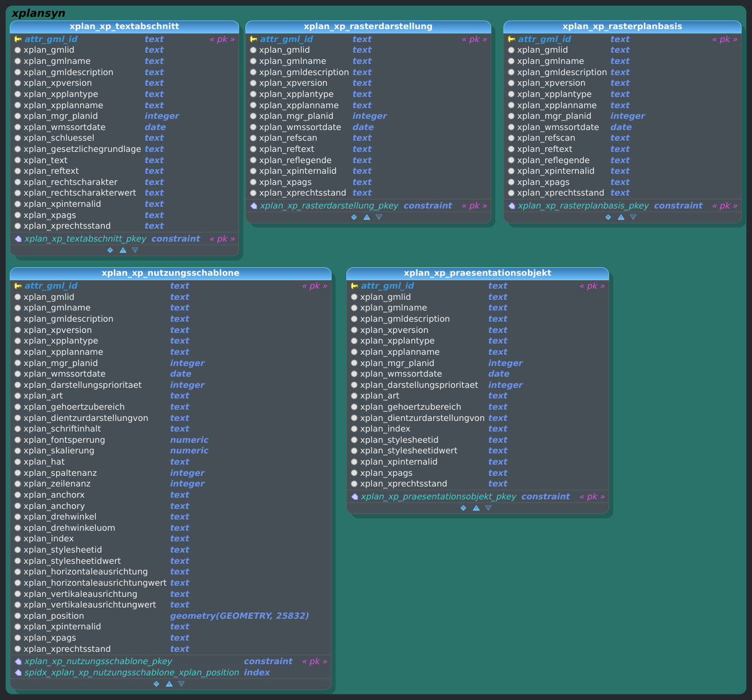Click constraint icon beside xplan_xp_rasterdarstellung_pkey
The height and width of the screenshot is (700, 752).
(253, 206)
